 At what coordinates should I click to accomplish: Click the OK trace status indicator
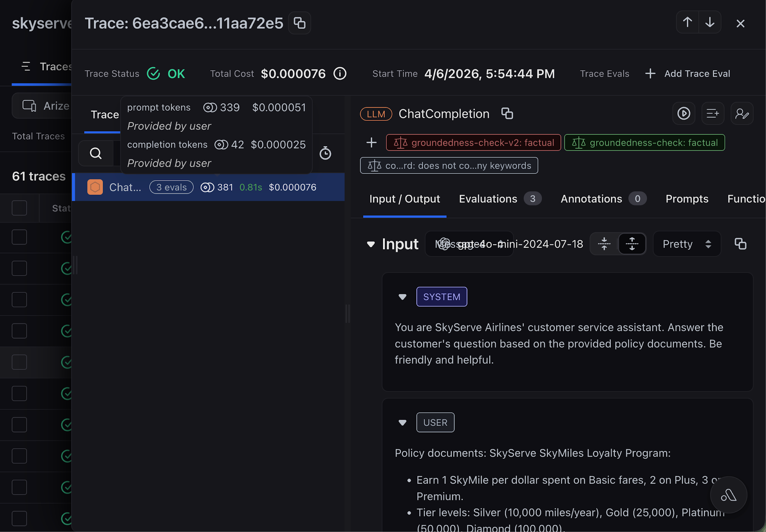(x=166, y=74)
